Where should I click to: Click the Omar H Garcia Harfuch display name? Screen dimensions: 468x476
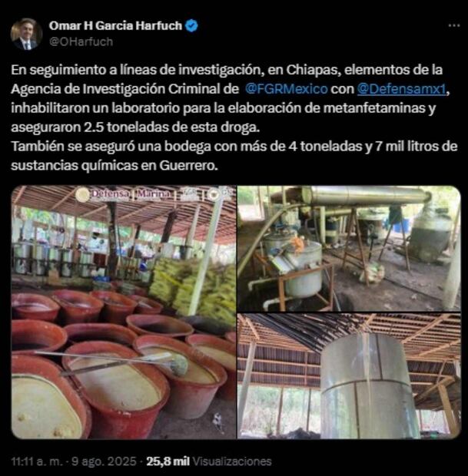pos(115,26)
